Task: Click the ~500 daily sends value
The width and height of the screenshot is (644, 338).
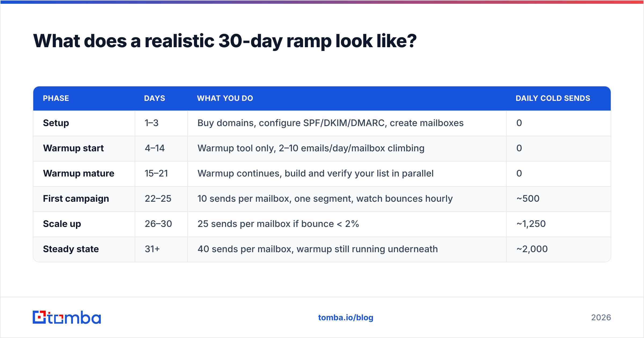Action: coord(528,199)
